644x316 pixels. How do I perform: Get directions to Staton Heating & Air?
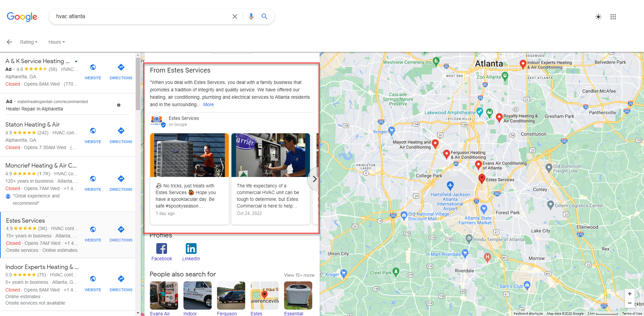tap(121, 131)
